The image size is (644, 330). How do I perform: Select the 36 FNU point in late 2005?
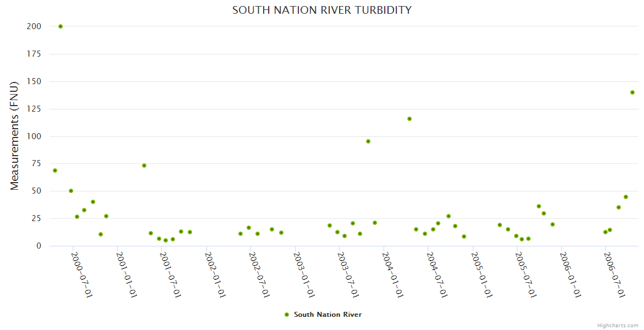(x=539, y=206)
